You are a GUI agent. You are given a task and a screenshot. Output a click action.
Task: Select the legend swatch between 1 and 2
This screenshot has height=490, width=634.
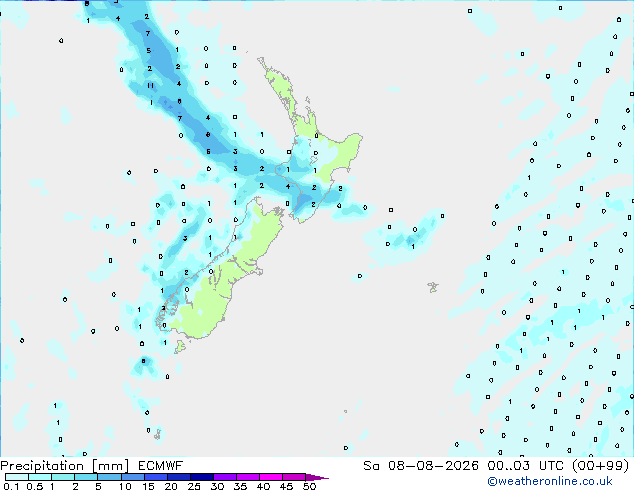(x=63, y=477)
